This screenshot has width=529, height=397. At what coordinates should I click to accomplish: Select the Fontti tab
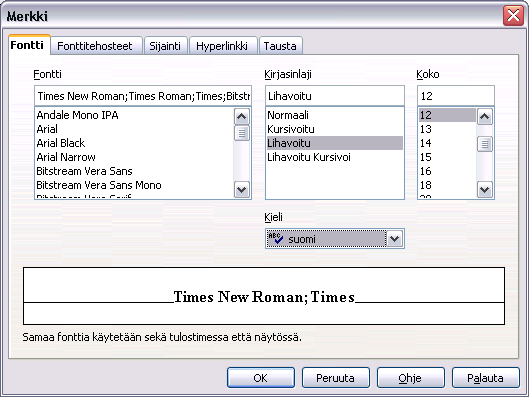tap(29, 45)
